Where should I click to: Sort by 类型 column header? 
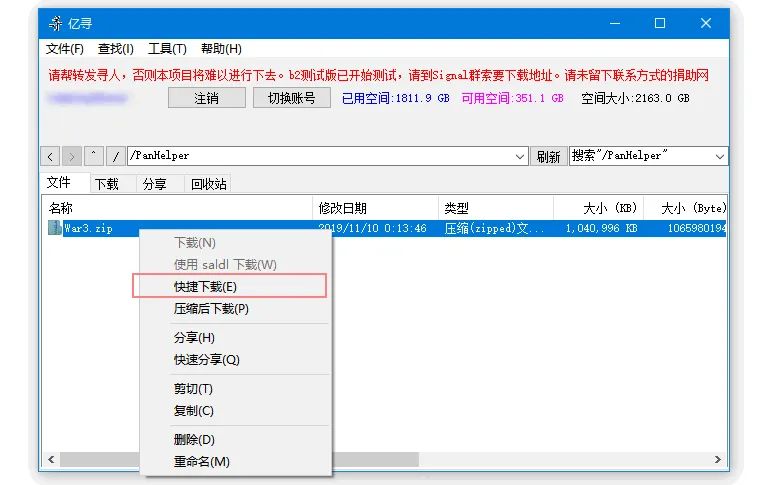tap(496, 208)
